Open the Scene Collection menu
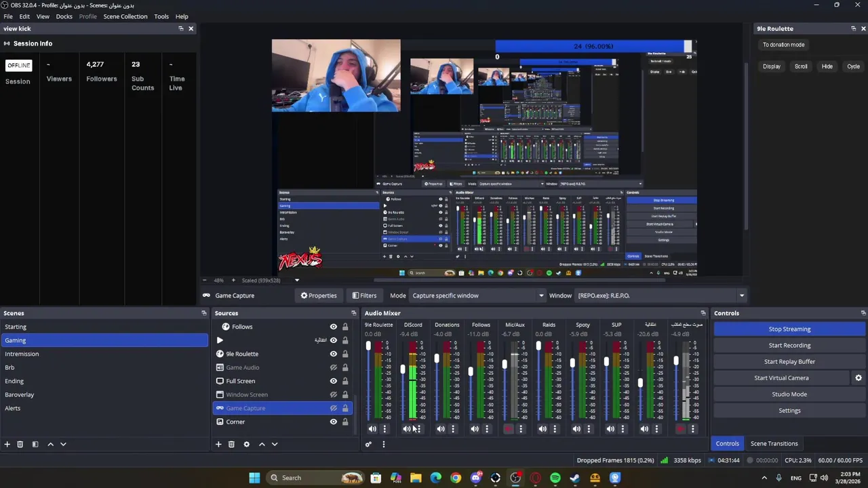 (125, 16)
